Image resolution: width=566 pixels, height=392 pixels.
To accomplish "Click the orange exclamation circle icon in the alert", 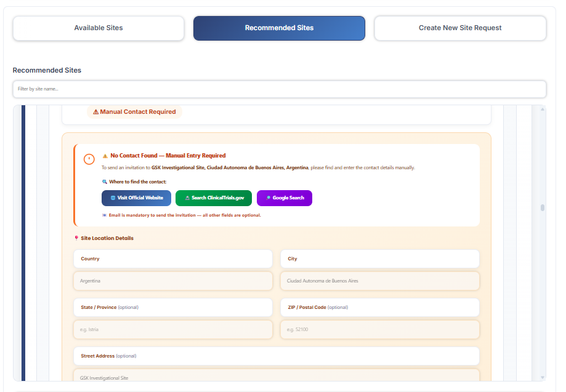I will 89,159.
